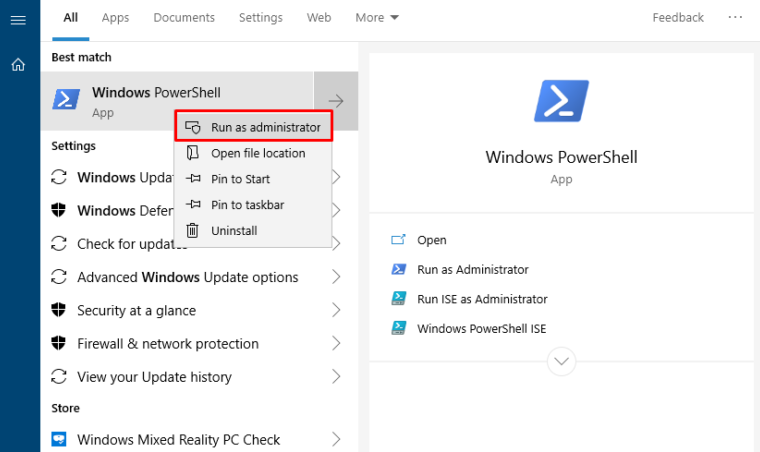Open the Windows Update settings result
This screenshot has width=760, height=452.
click(125, 177)
